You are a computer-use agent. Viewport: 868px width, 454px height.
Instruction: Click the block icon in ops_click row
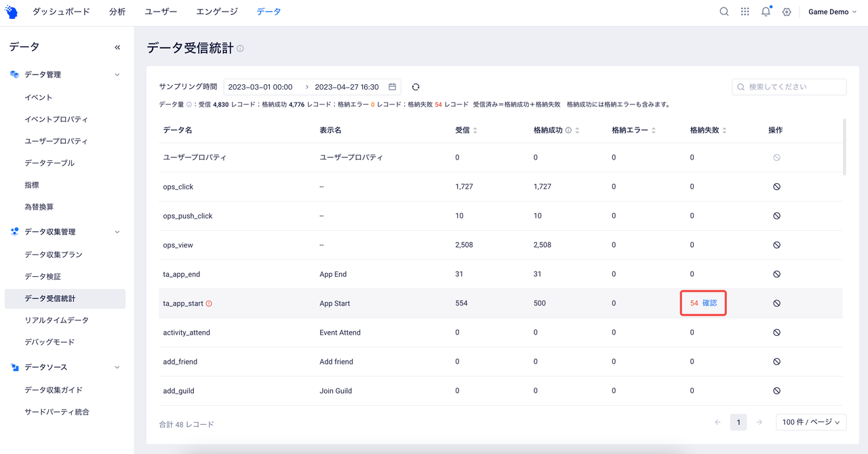776,187
